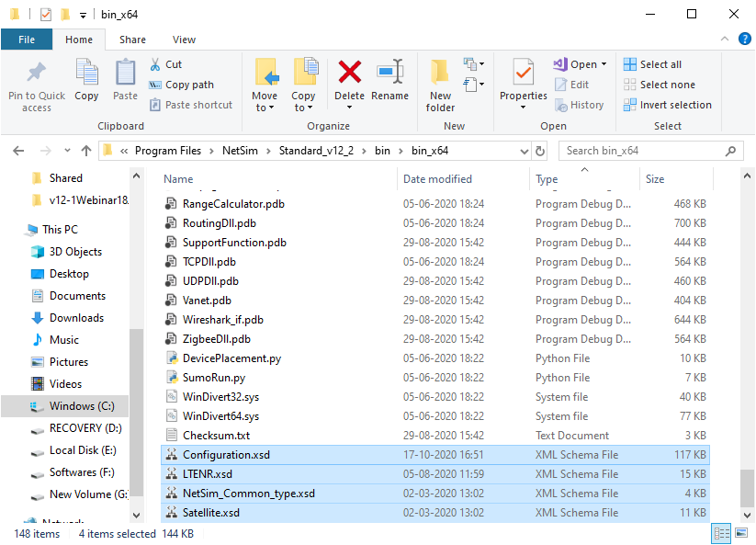
Task: Click the file list vertical scrollbar thumb
Action: (x=747, y=488)
